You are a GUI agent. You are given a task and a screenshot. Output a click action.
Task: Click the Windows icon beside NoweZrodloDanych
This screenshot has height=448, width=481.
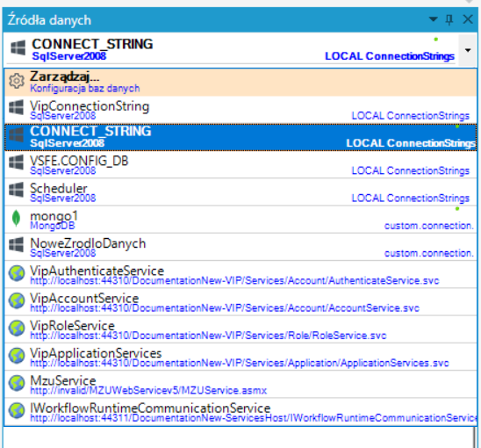click(x=17, y=244)
